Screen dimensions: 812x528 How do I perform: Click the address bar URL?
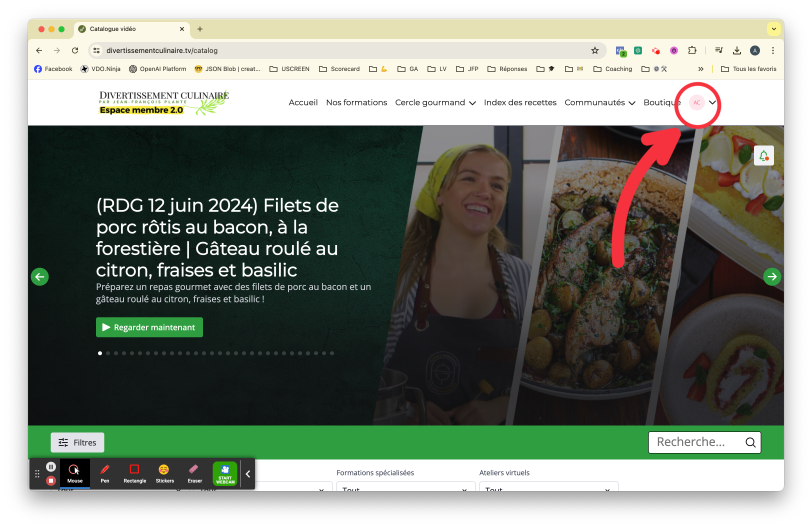(162, 50)
